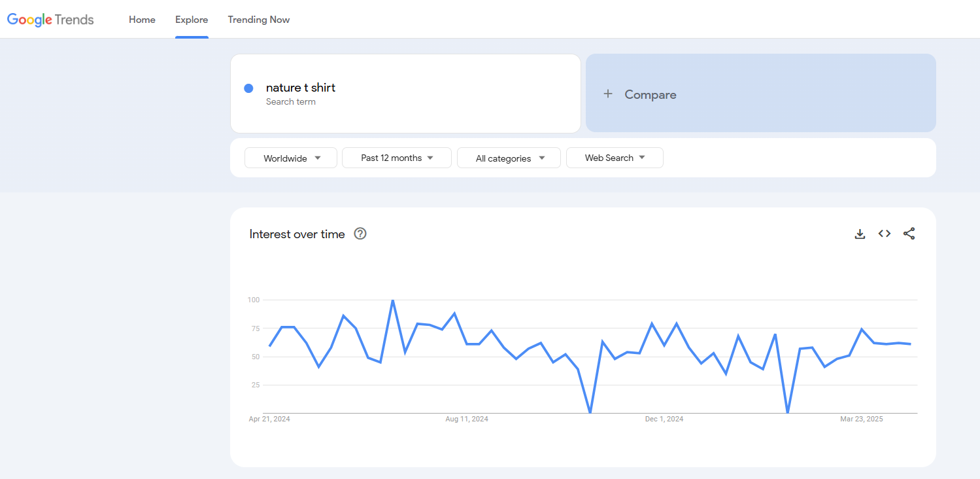Select the Explore tab
The image size is (980, 479).
pyautogui.click(x=192, y=20)
